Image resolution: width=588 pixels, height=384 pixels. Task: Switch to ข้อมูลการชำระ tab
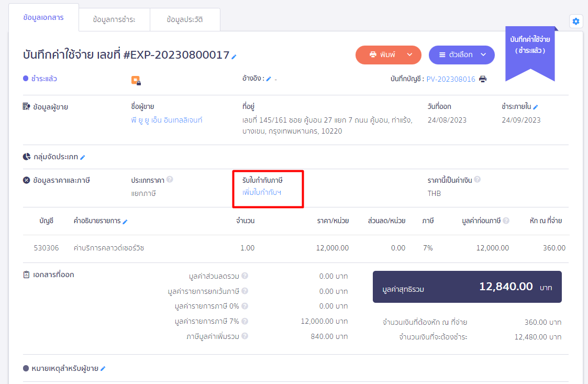[114, 20]
